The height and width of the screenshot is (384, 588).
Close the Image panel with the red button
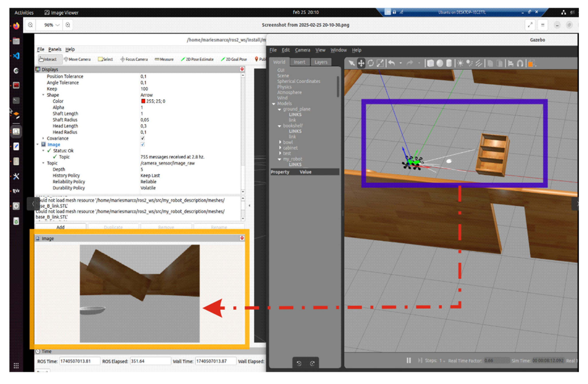(x=242, y=238)
